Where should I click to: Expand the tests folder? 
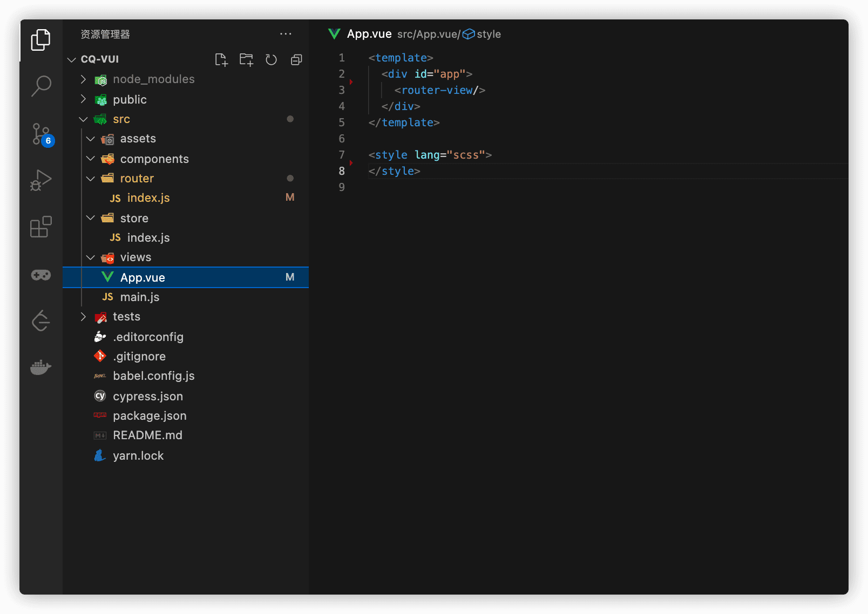tap(126, 317)
